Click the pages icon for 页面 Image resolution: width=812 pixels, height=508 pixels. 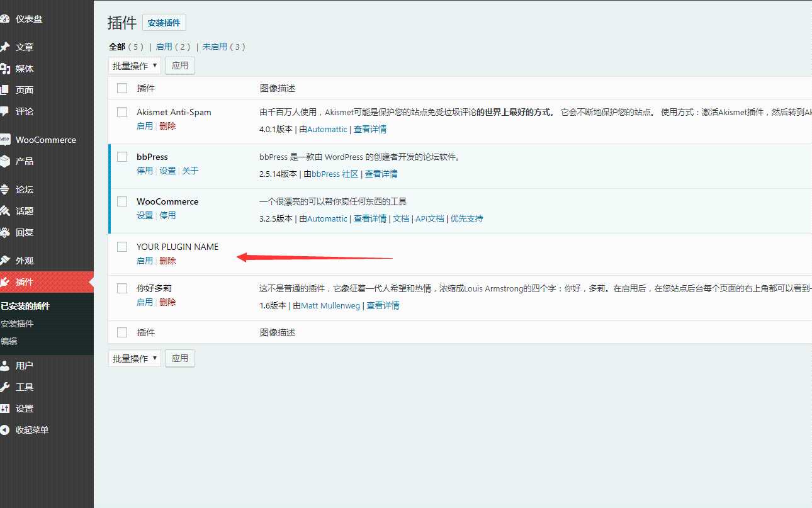tap(4, 90)
